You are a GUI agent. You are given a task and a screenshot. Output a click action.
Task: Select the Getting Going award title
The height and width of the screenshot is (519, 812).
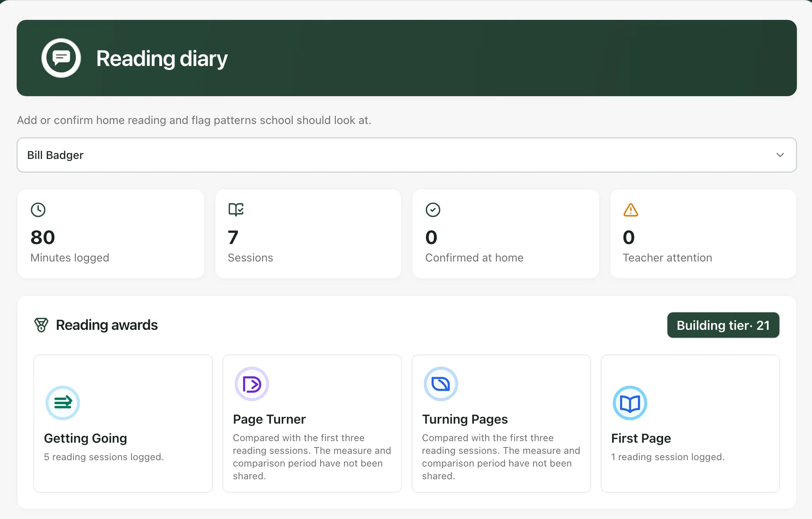[85, 438]
